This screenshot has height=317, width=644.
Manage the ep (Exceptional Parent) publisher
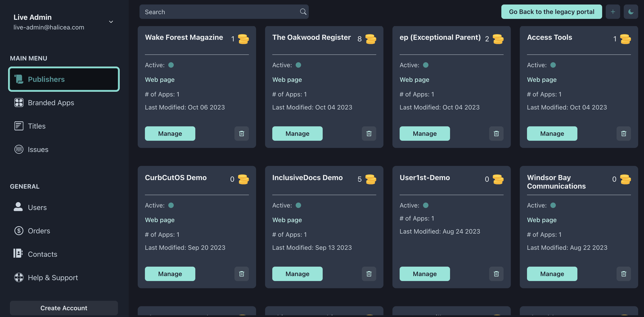coord(425,133)
